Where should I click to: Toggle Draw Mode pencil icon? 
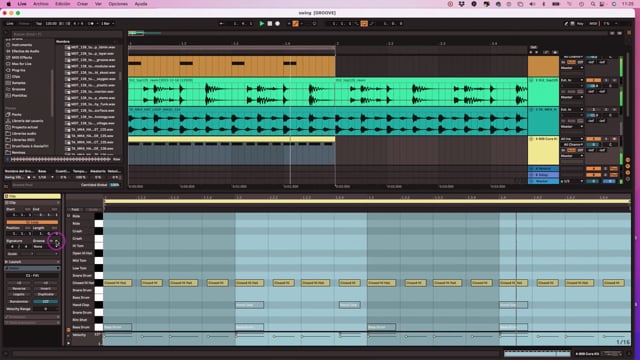point(566,24)
